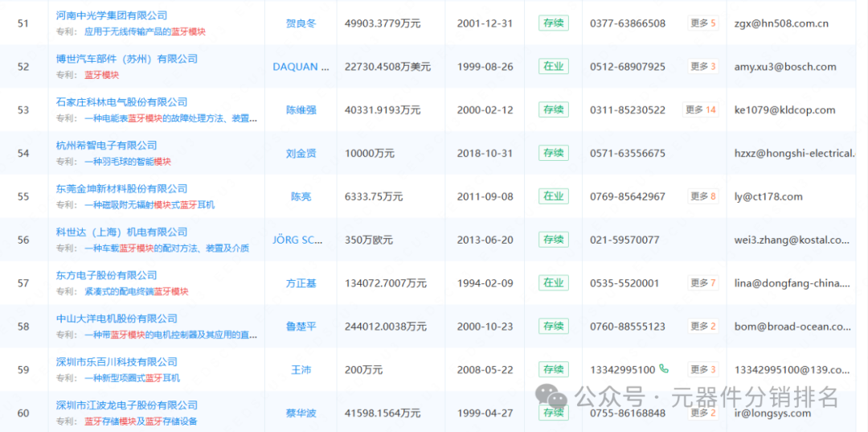Click 在业 status tag in row 55
This screenshot has width=868, height=432.
pyautogui.click(x=554, y=196)
